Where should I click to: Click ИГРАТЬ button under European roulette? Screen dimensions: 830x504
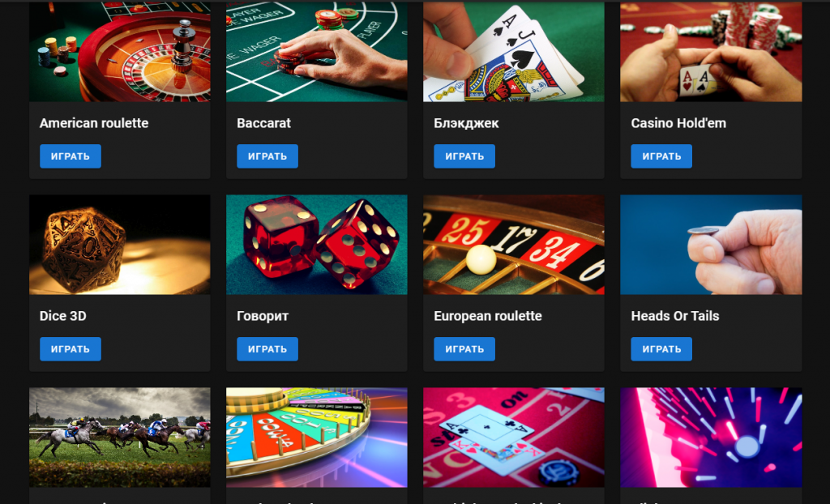tap(464, 349)
